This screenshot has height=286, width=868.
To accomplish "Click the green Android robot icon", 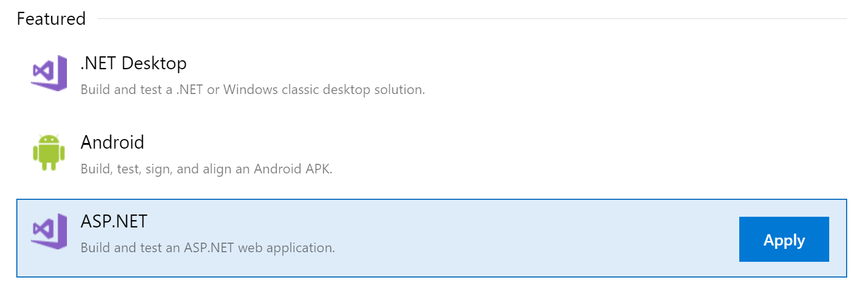I will (x=49, y=152).
